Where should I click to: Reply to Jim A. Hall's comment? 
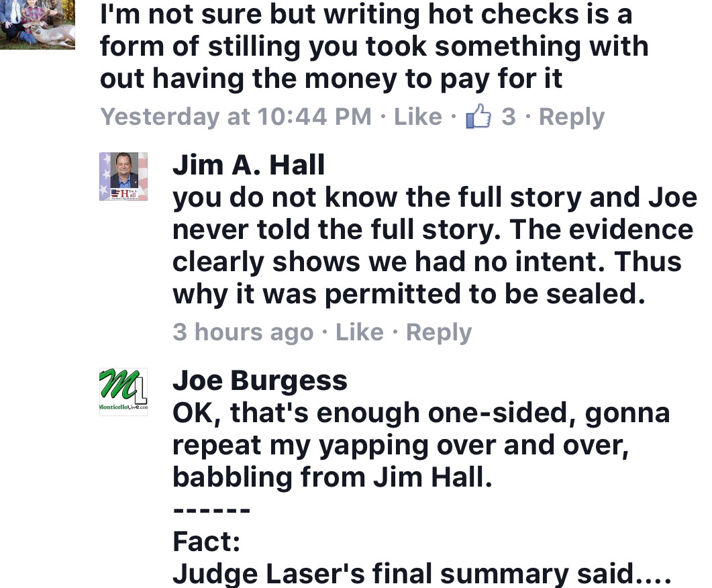point(439,332)
